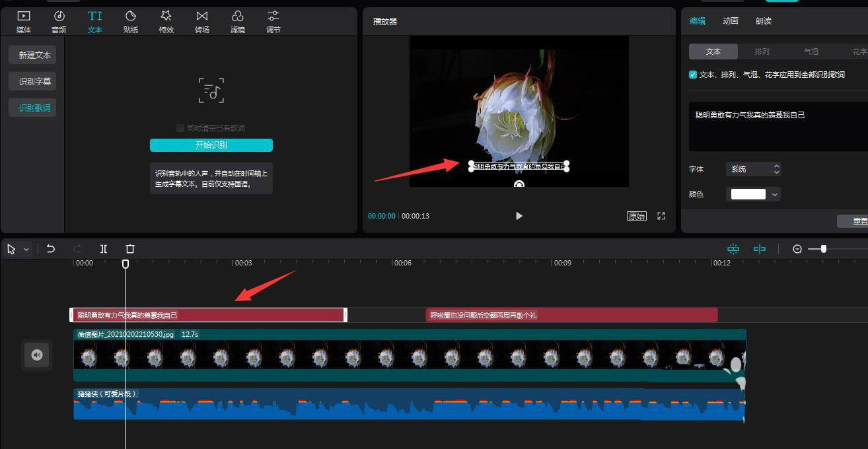Click the 开始识别 button
Image resolution: width=868 pixels, height=449 pixels.
point(211,145)
